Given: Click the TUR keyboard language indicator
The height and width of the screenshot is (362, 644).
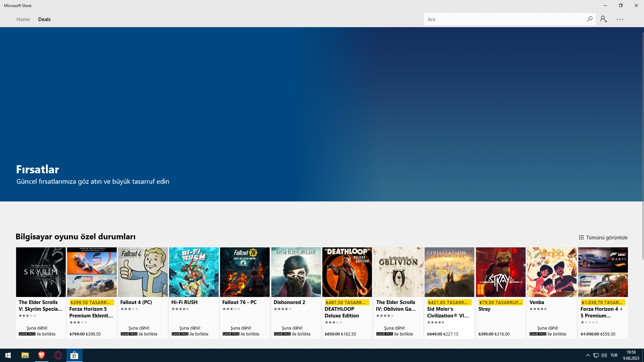Looking at the screenshot, I should point(614,355).
